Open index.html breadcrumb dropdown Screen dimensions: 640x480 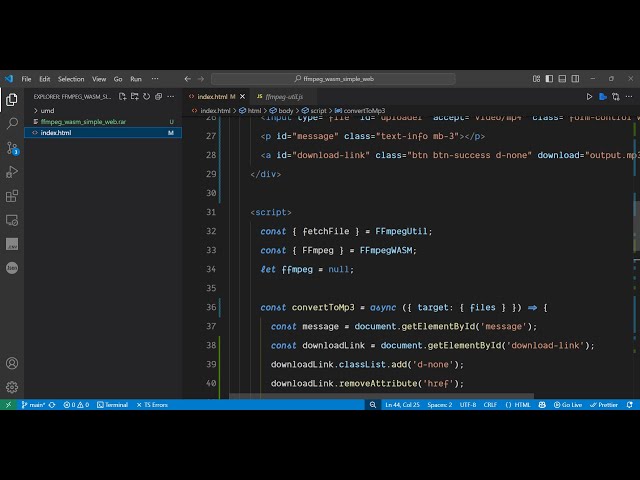211,111
